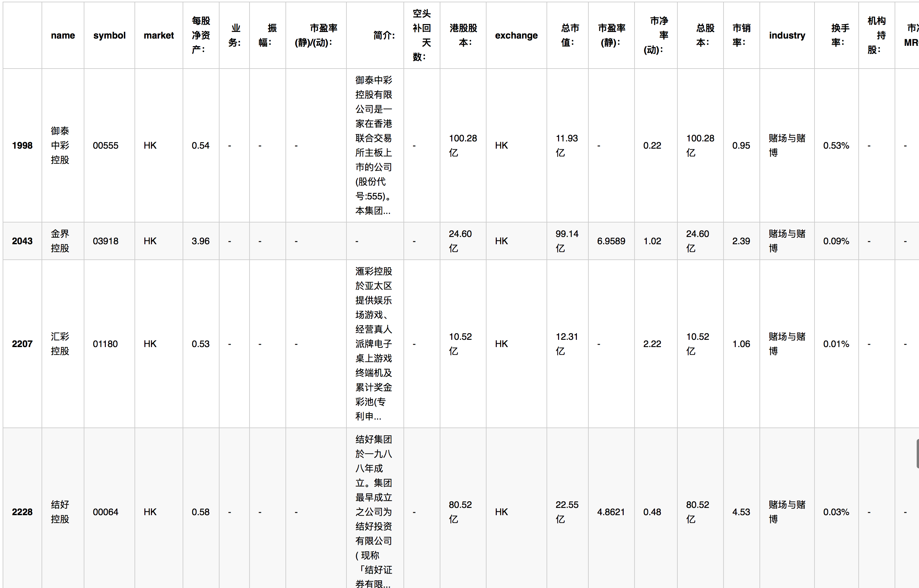The width and height of the screenshot is (919, 588).
Task: Click the 汇彩控股 name cell
Action: point(60,344)
